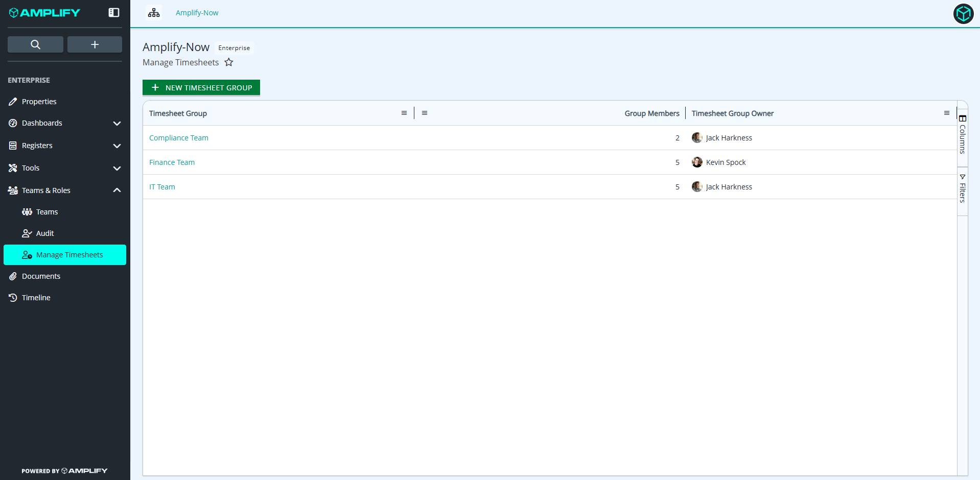Click Jack Harkness in Compliance Team row
This screenshot has height=480, width=980.
(729, 138)
